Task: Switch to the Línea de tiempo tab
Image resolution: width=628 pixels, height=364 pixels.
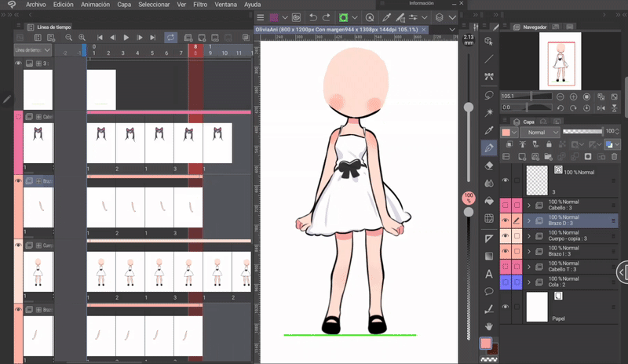Action: click(53, 27)
